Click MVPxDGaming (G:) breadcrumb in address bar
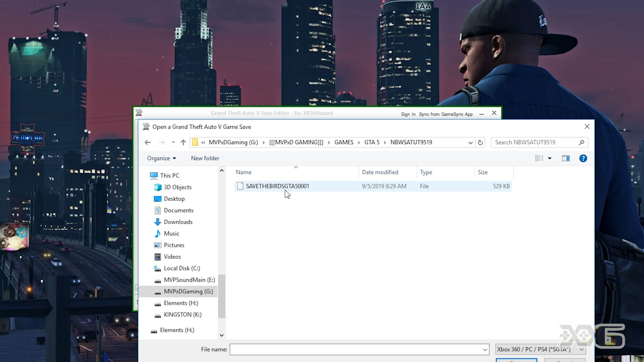The height and width of the screenshot is (362, 644). tap(233, 142)
